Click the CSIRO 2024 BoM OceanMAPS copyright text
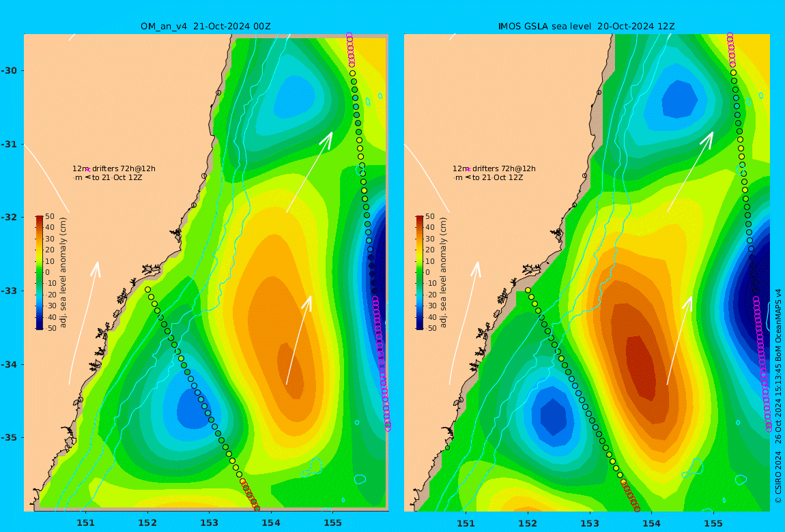Screen dimensions: 785x532 tap(778, 396)
